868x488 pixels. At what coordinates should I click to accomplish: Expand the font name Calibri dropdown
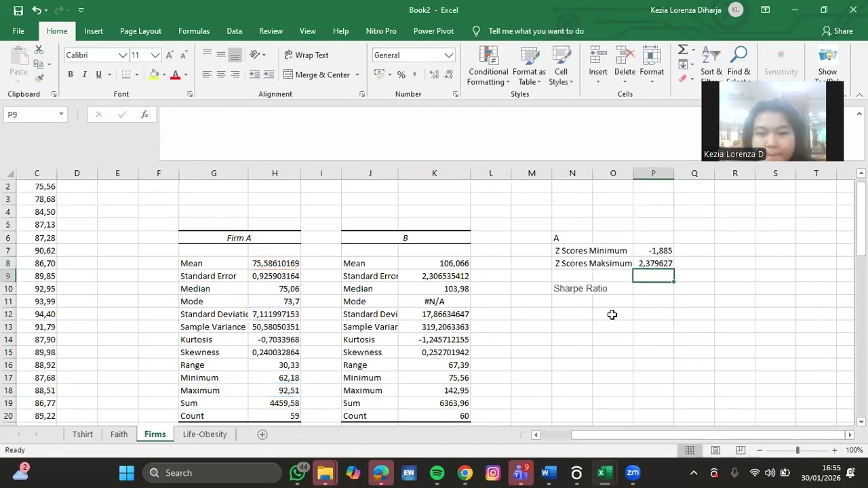coord(123,55)
